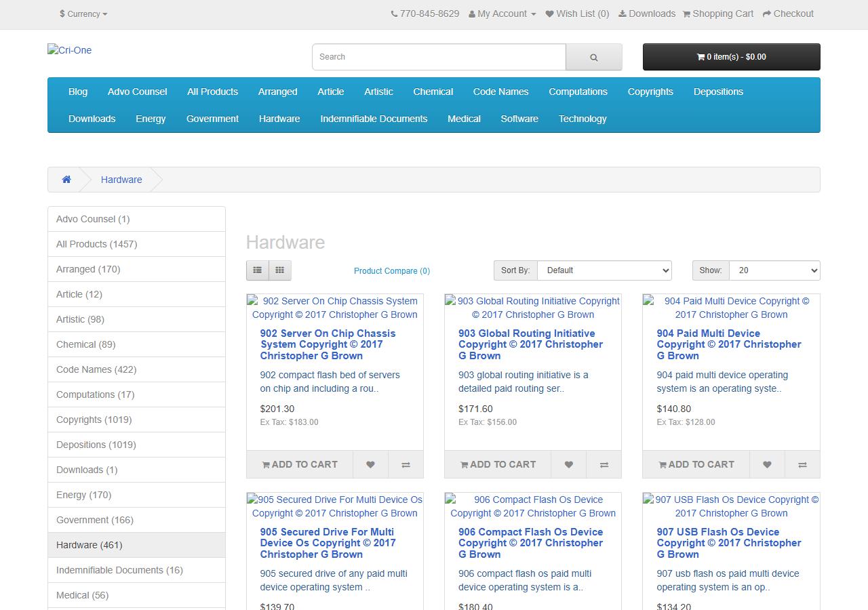Select Medical (56) in sidebar
The width and height of the screenshot is (868, 610).
136,595
